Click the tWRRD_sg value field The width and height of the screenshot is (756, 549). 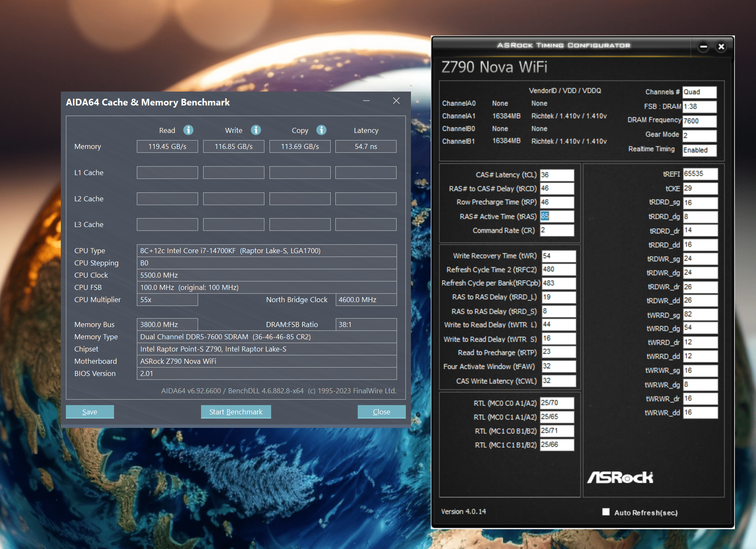(x=700, y=314)
